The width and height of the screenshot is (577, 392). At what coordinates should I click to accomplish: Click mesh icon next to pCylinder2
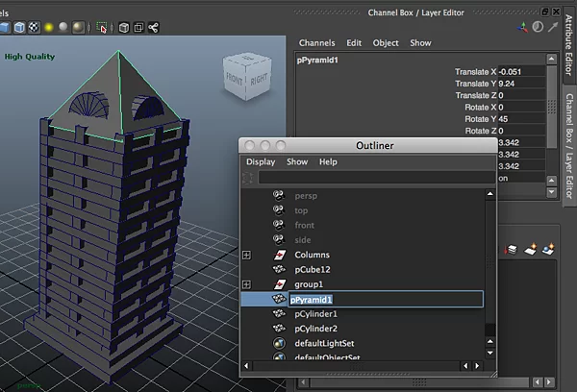[x=279, y=329]
